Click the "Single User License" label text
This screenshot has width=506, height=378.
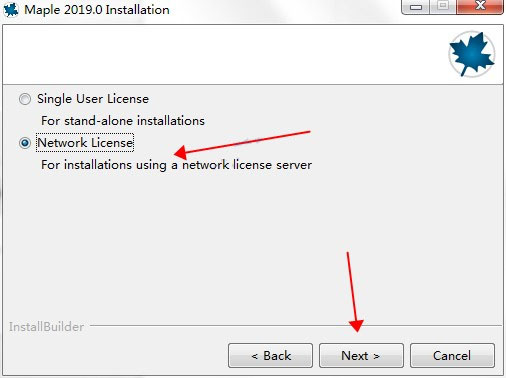point(93,99)
